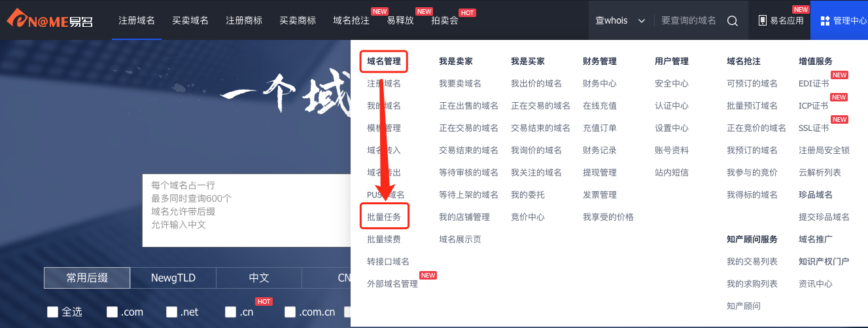Enable the .net suffix checkbox
This screenshot has width=868, height=328.
[x=172, y=312]
